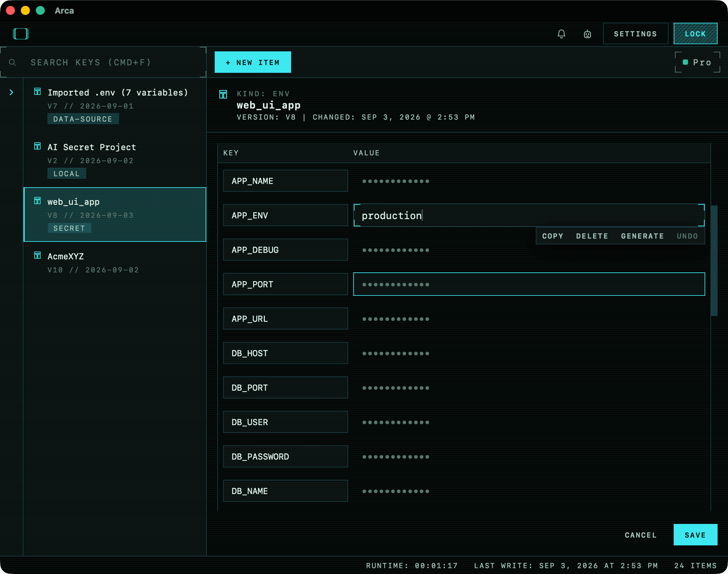Click VERSION: V8 changed line
Screen dimensions: 728x574
(x=356, y=117)
